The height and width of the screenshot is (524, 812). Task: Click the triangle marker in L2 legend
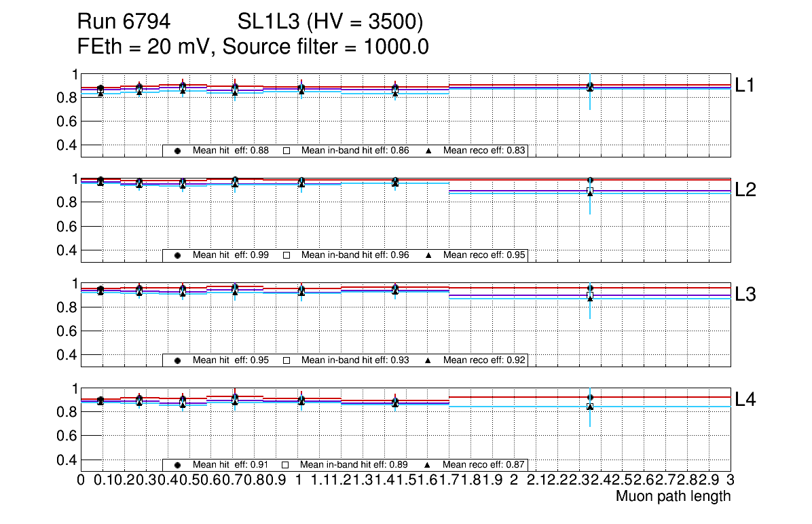(x=428, y=255)
